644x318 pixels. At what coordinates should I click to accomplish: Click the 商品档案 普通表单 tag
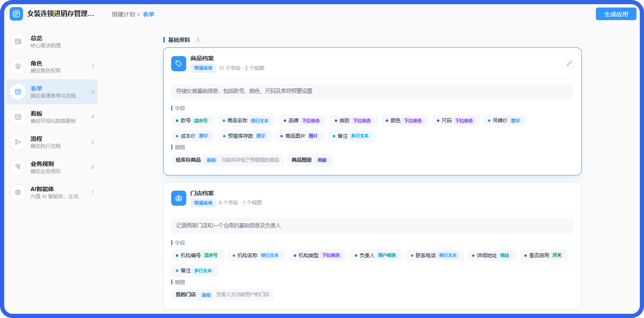pos(203,68)
